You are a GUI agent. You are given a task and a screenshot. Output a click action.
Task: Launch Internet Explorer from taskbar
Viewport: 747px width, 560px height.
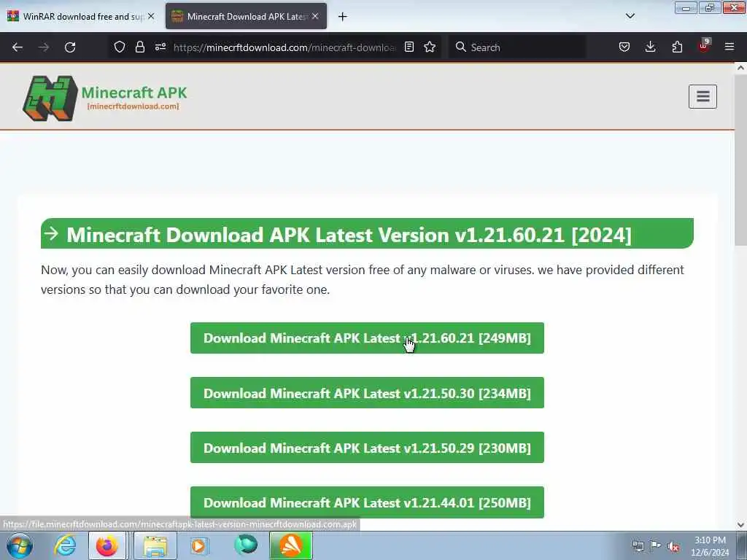(x=65, y=545)
